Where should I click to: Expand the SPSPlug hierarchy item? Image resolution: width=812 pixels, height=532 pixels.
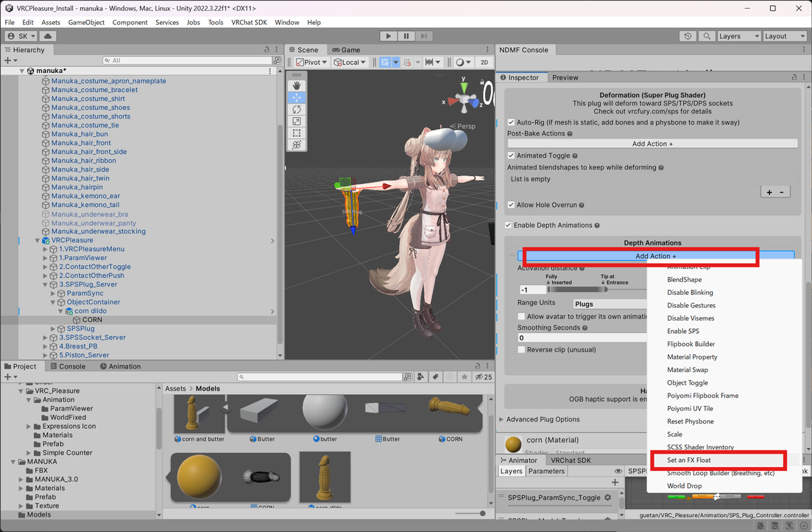[53, 329]
